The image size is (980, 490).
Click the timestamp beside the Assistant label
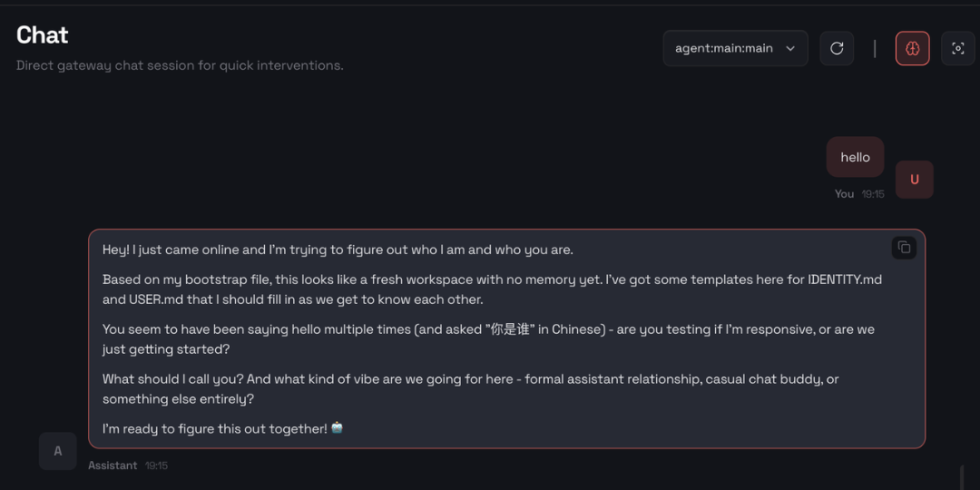pyautogui.click(x=157, y=465)
